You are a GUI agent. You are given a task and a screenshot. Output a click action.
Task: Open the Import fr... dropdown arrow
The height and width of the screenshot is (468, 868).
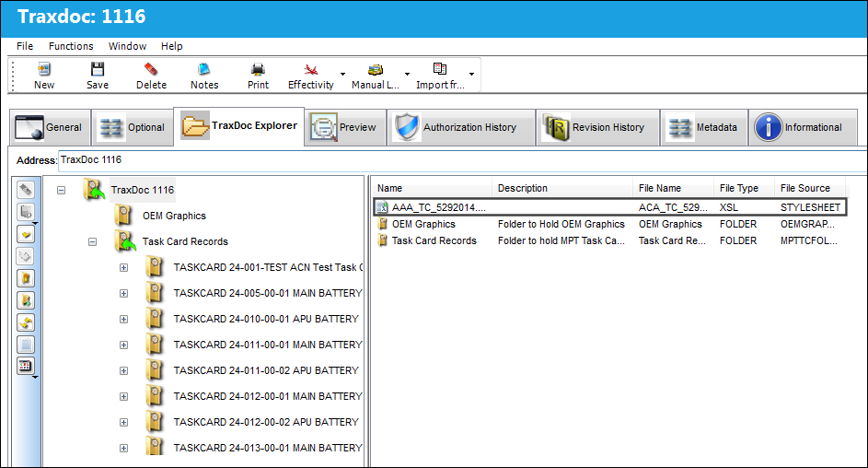(471, 74)
